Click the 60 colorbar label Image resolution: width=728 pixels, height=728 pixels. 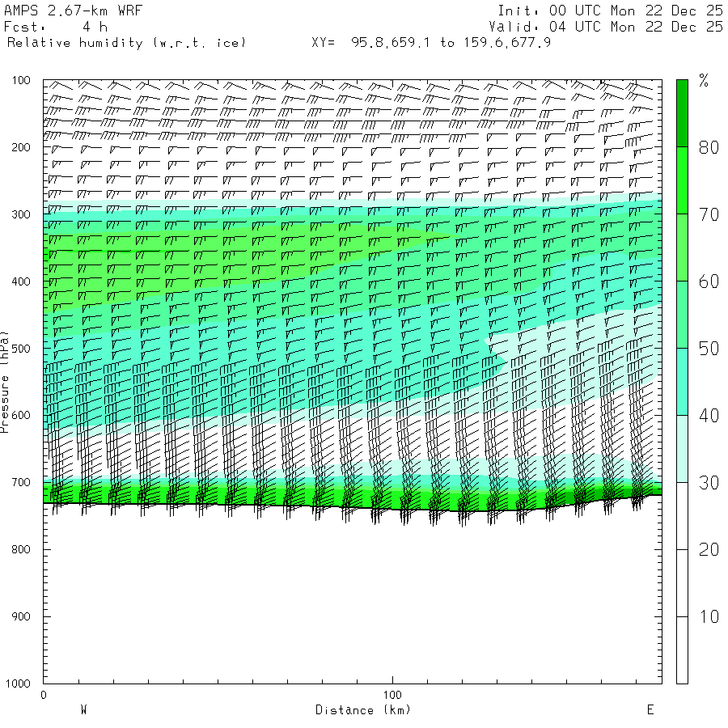click(709, 281)
